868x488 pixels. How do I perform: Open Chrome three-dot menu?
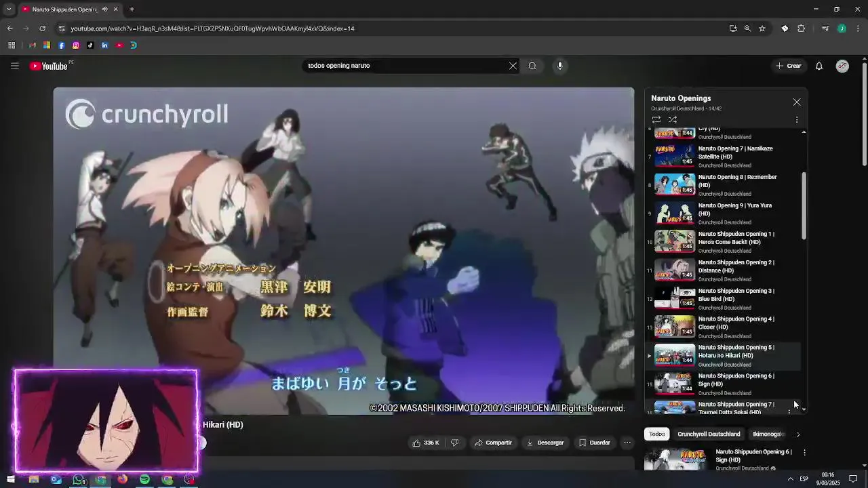pos(859,28)
